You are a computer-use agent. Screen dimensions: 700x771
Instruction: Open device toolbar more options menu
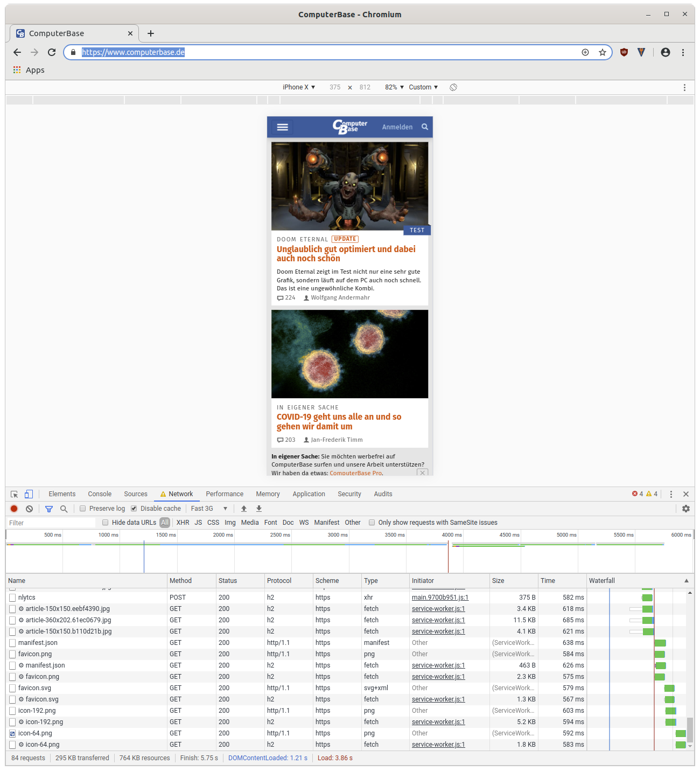684,87
